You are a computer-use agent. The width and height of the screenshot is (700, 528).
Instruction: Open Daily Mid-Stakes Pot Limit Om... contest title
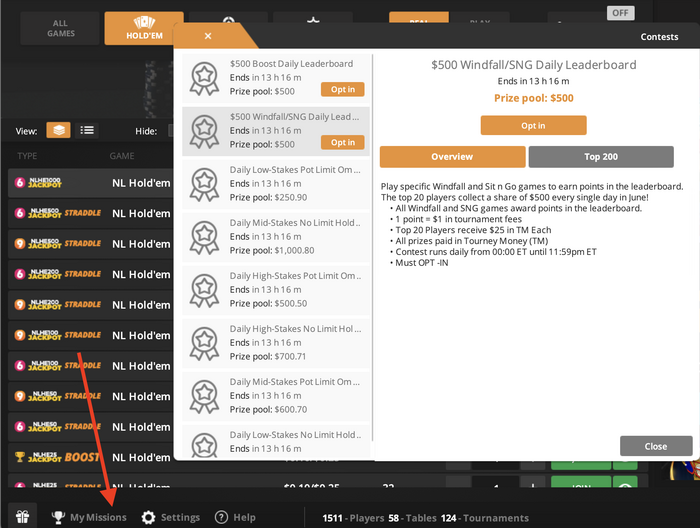coord(295,382)
